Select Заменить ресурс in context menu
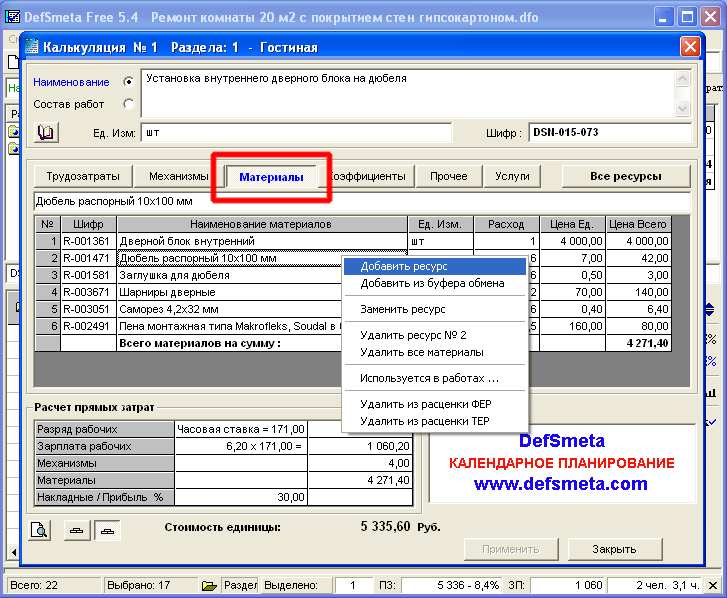727x598 pixels. click(402, 309)
